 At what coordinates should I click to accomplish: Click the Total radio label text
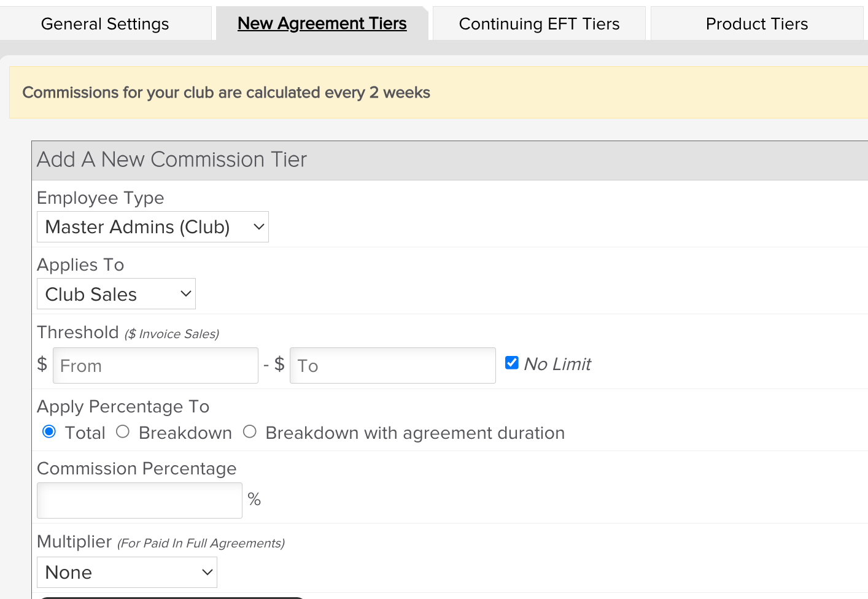point(85,433)
